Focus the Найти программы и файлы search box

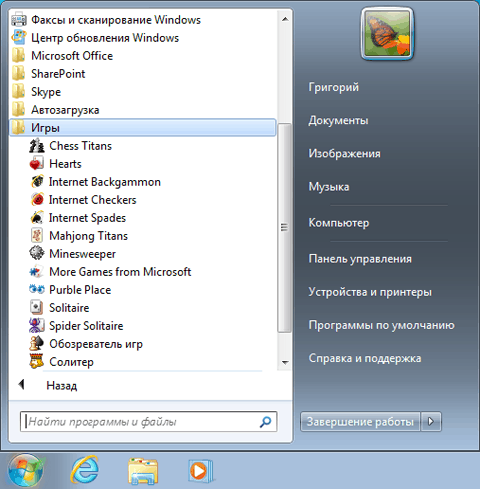click(x=148, y=422)
